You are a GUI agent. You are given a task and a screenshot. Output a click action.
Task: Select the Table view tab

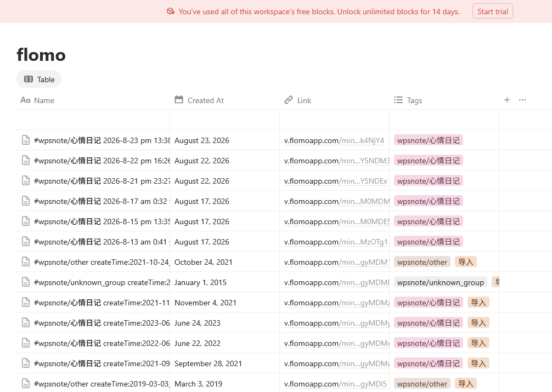(x=39, y=79)
